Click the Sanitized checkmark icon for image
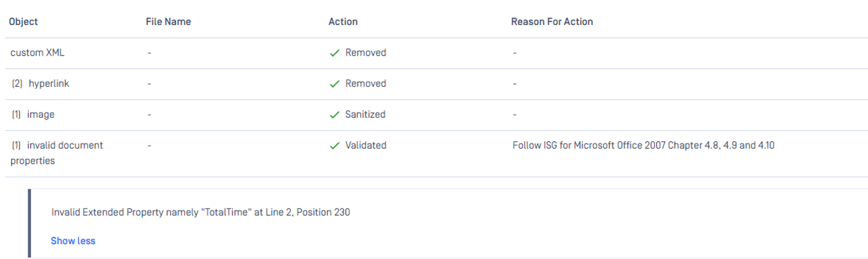Image resolution: width=868 pixels, height=259 pixels. [334, 115]
